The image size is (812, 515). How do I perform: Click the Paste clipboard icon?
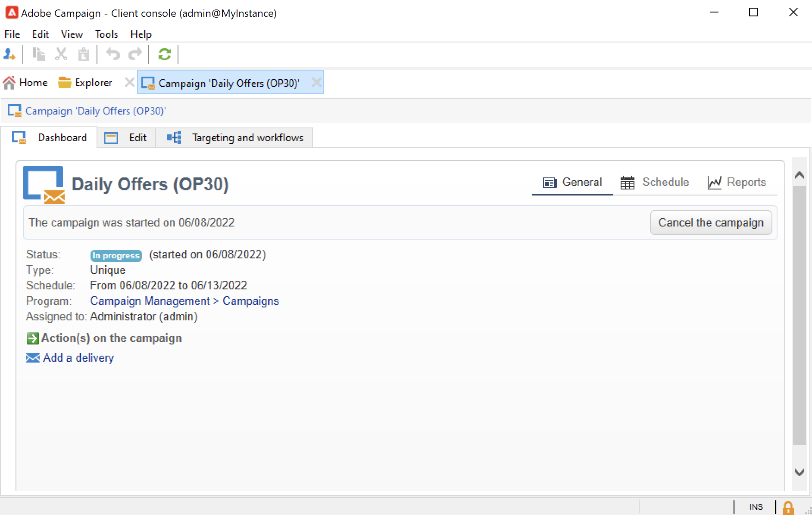coord(83,54)
